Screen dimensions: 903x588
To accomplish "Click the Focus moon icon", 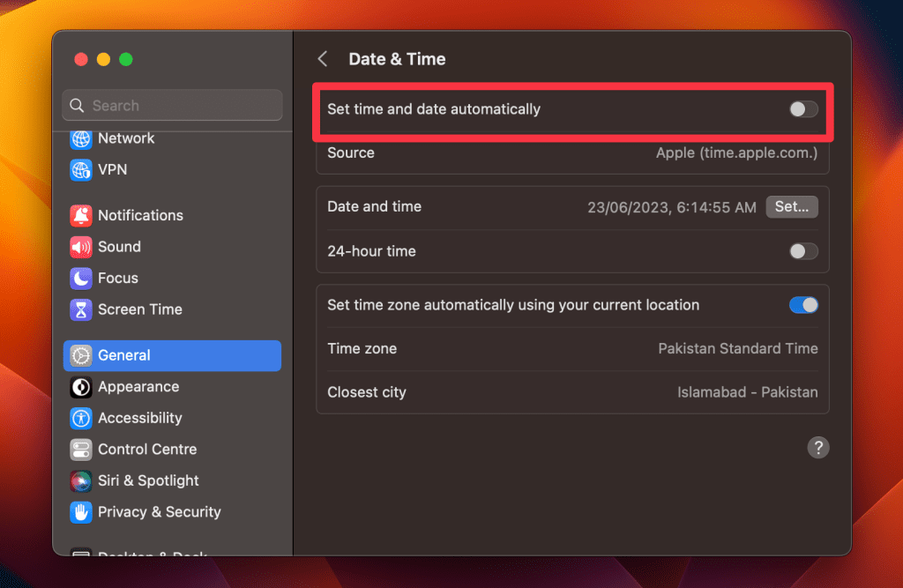I will (81, 278).
